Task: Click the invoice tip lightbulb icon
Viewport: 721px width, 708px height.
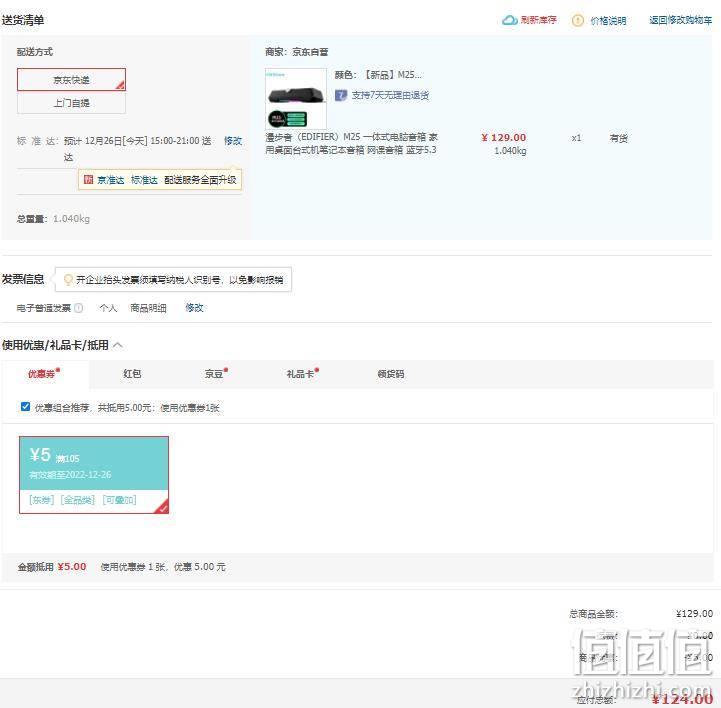Action: [x=68, y=280]
